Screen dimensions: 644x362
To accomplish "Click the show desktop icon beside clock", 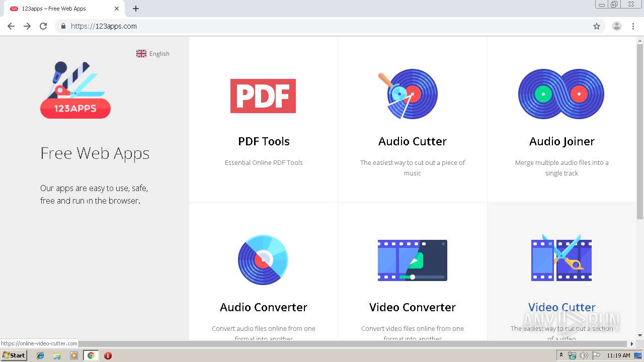I will click(638, 355).
